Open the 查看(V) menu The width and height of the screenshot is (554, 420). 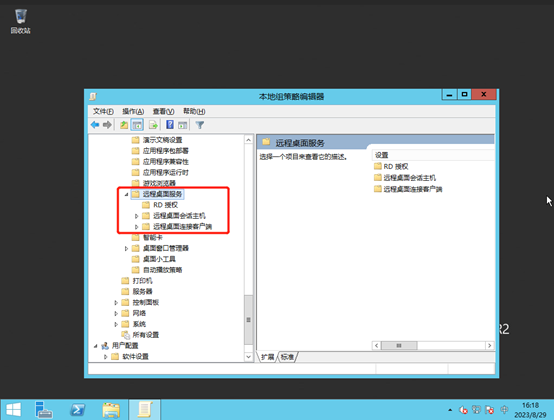click(163, 111)
